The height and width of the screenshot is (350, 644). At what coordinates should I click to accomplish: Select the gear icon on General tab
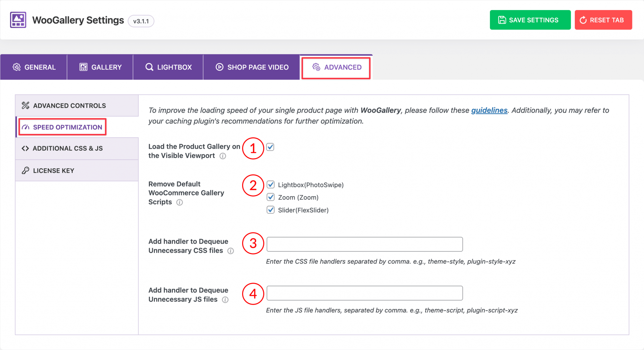tap(18, 67)
